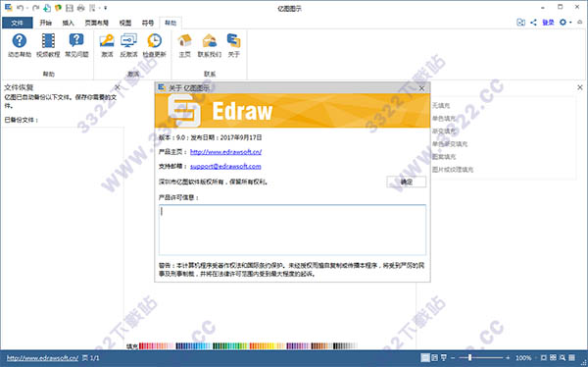The height and width of the screenshot is (367, 588).
Task: Close the right-side fill panel
Action: [x=580, y=87]
